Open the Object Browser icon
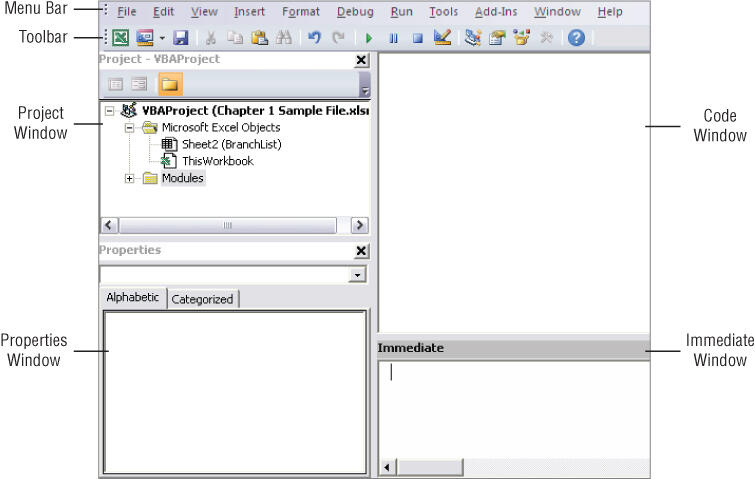755x479 pixels. 521,38
